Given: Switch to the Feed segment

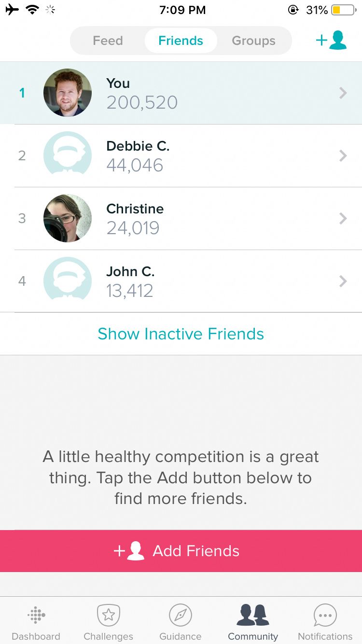Looking at the screenshot, I should coord(108,41).
